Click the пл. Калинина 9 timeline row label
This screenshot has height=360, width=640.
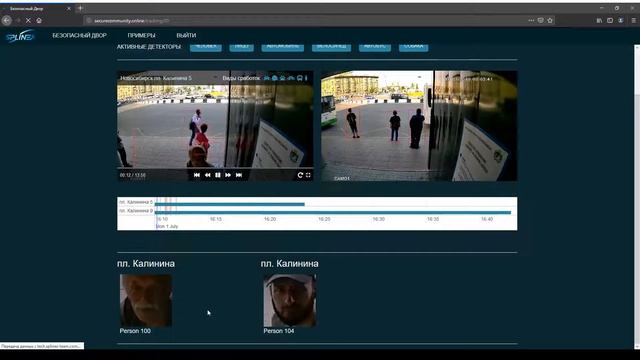point(136,211)
